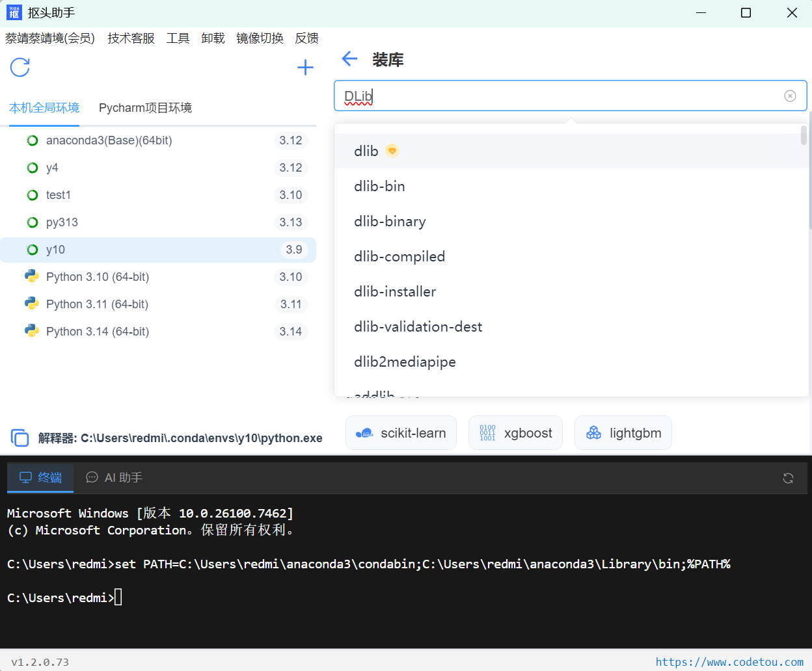The height and width of the screenshot is (671, 812).
Task: Click the scrollbar of the package dropdown
Action: click(804, 137)
